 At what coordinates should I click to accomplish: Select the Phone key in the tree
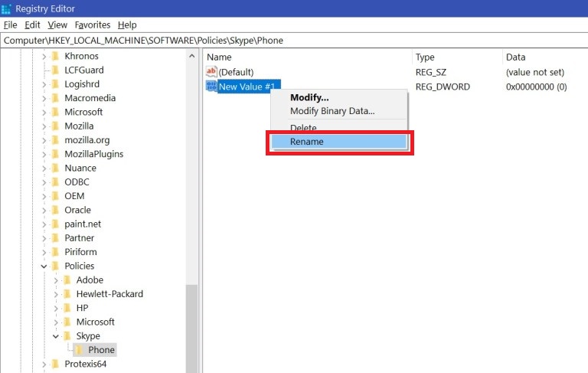pyautogui.click(x=101, y=350)
